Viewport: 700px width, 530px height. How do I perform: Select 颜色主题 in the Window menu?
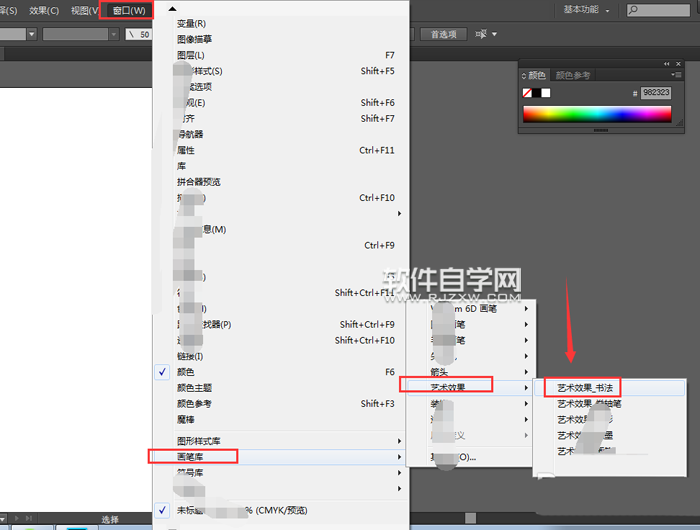coord(280,388)
